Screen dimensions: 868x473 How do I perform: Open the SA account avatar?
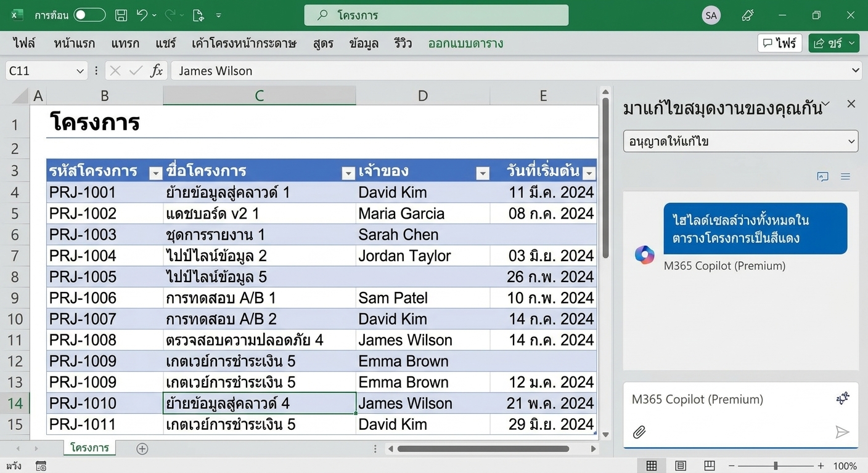tap(711, 15)
